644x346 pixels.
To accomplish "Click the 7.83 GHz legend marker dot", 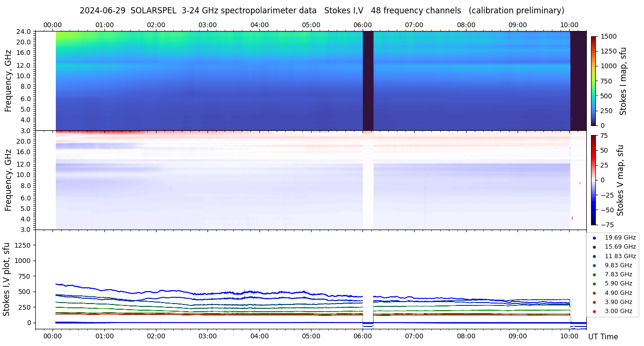I will (x=594, y=274).
